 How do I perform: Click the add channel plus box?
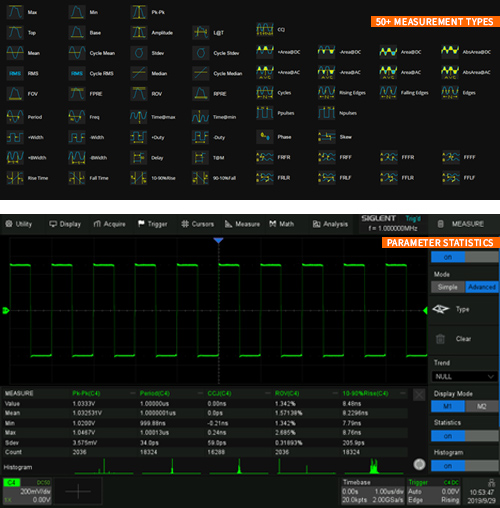78,491
